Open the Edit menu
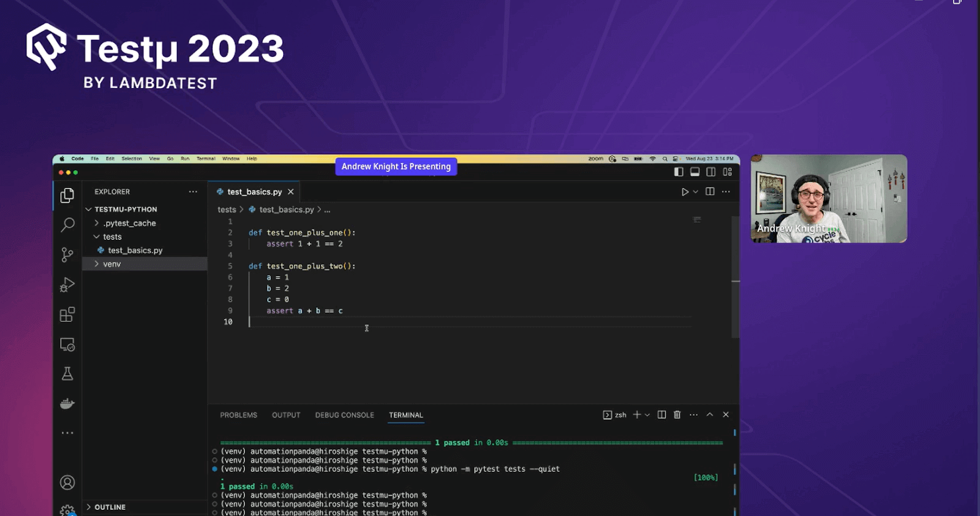 [110, 159]
